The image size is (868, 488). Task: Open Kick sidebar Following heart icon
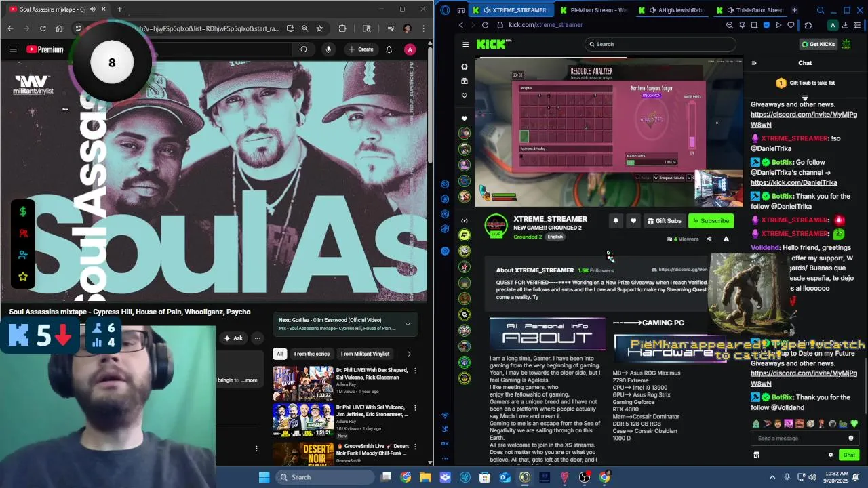coord(465,96)
